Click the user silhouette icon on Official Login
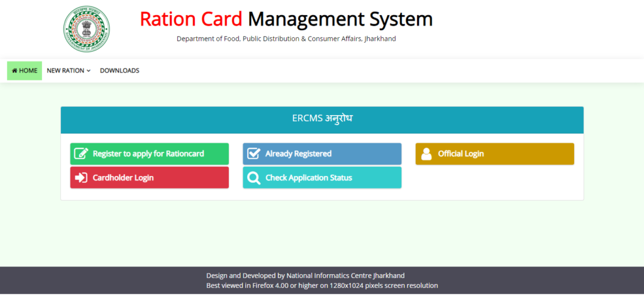This screenshot has width=644, height=303. click(x=426, y=154)
